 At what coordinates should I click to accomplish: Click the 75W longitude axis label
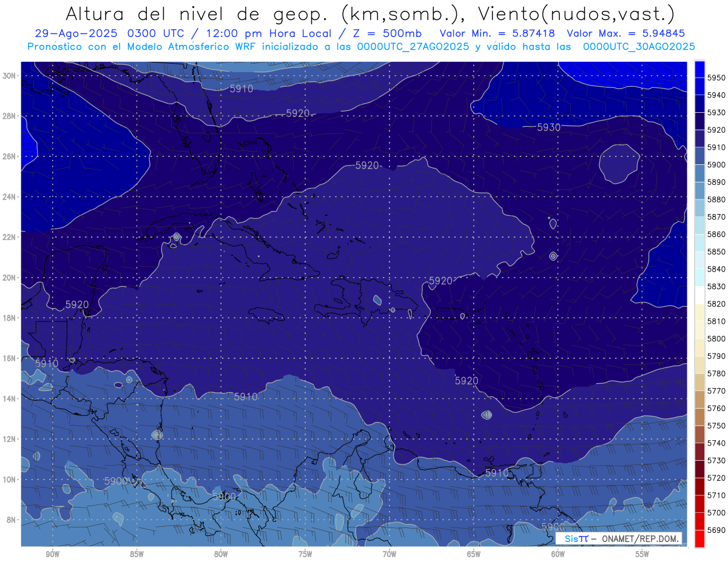(305, 554)
